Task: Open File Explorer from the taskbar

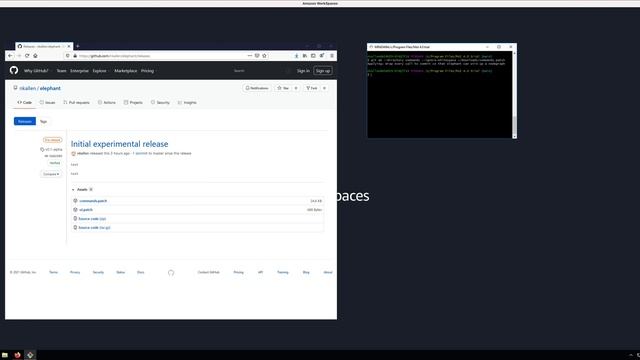Action: (x=5, y=355)
